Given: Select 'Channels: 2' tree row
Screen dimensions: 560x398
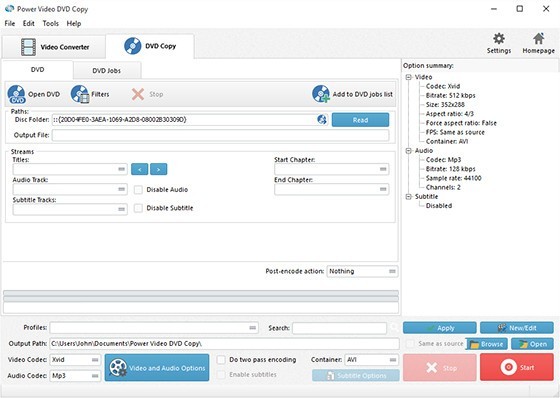Looking at the screenshot, I should click(x=443, y=187).
